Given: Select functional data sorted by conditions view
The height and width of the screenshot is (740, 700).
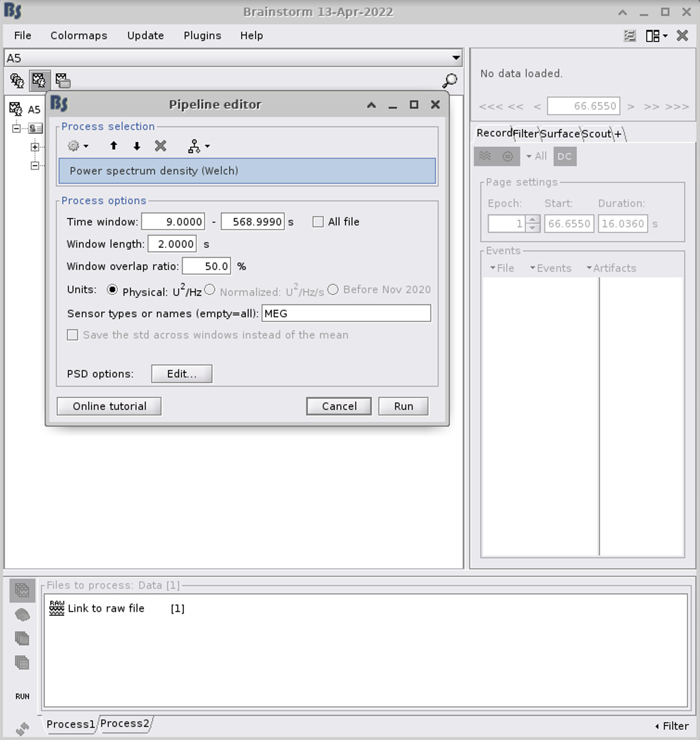Looking at the screenshot, I should pos(63,81).
